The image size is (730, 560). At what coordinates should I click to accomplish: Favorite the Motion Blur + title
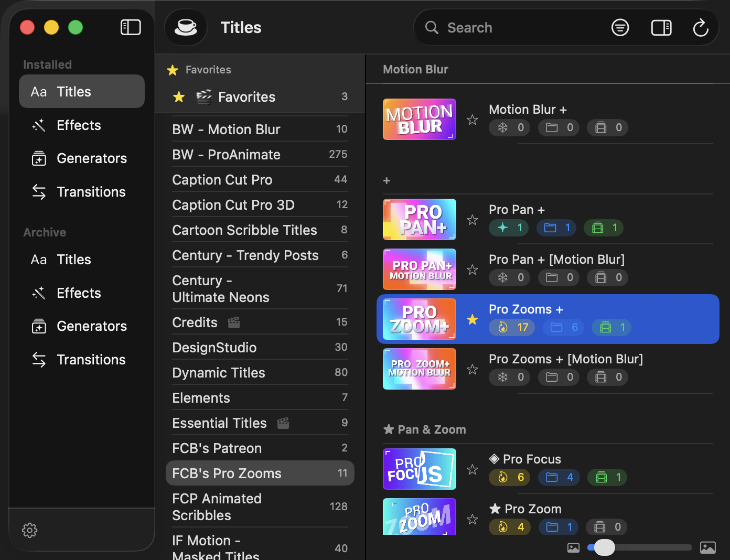point(473,120)
